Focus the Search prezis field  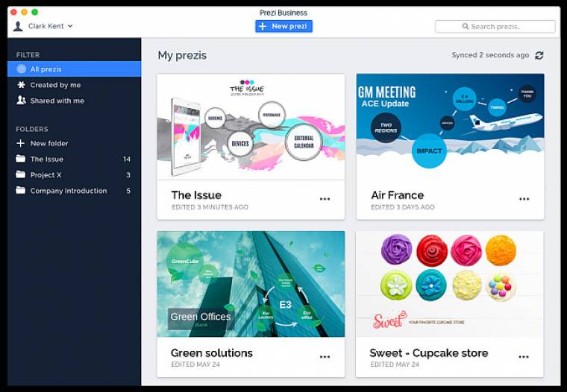pyautogui.click(x=495, y=26)
